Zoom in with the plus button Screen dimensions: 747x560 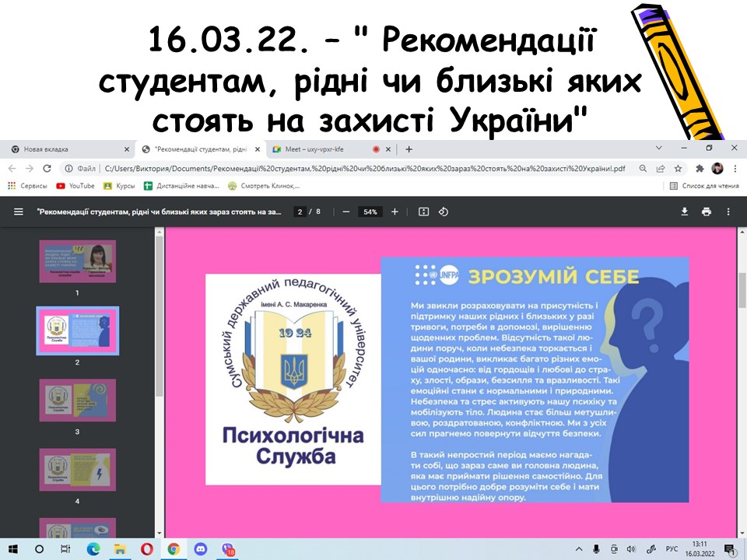click(395, 212)
